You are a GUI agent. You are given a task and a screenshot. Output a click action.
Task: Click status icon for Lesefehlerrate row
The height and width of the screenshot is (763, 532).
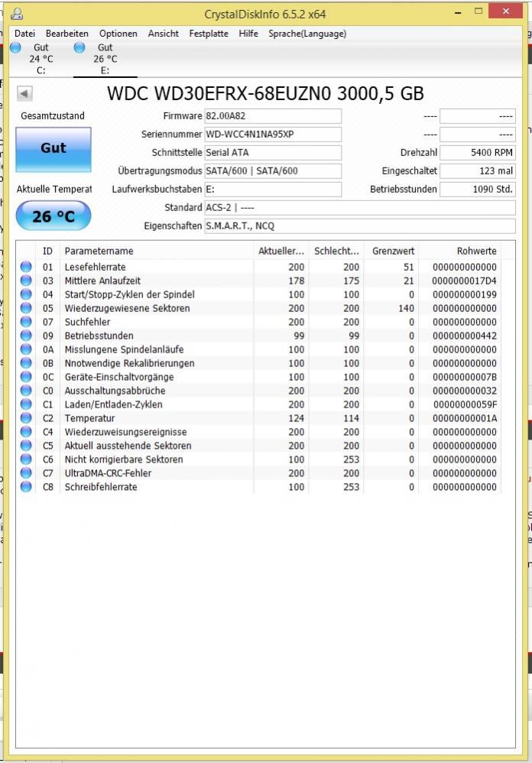coord(26,267)
